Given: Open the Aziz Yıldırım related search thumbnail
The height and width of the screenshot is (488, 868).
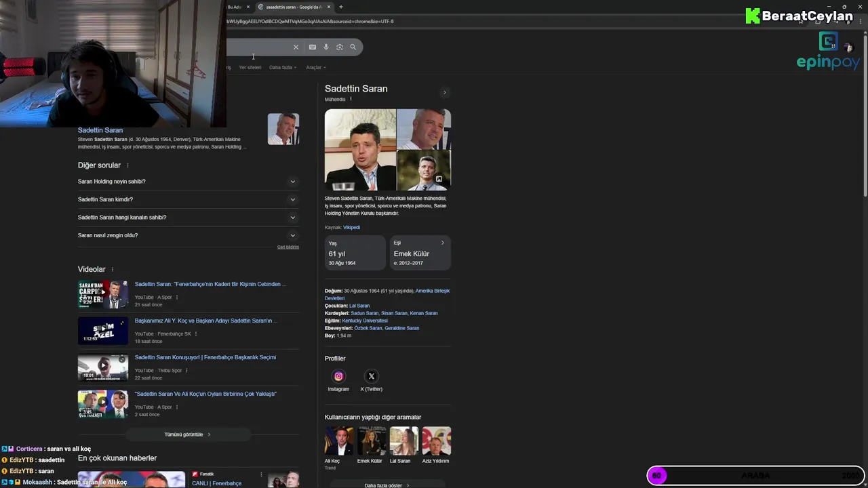Looking at the screenshot, I should coord(436,441).
